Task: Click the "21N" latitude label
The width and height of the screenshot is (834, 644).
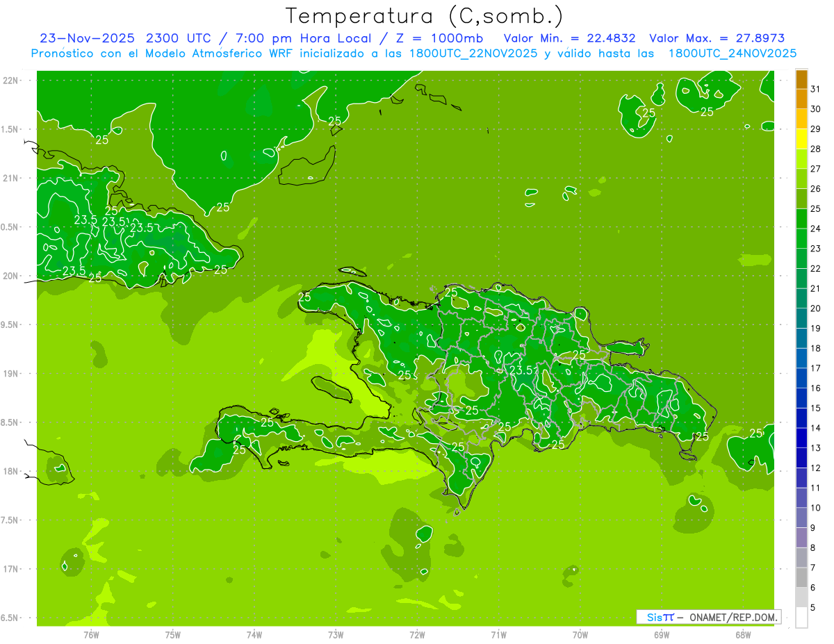Action: [x=11, y=179]
